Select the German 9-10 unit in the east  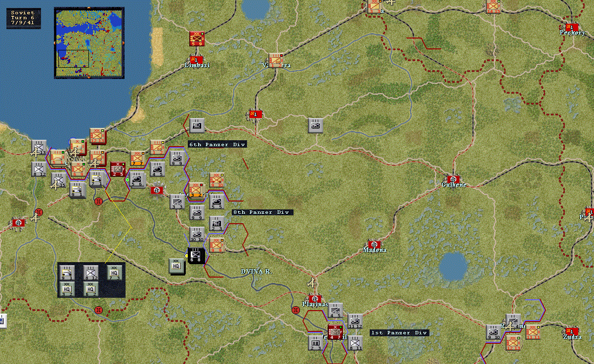[x=493, y=332]
